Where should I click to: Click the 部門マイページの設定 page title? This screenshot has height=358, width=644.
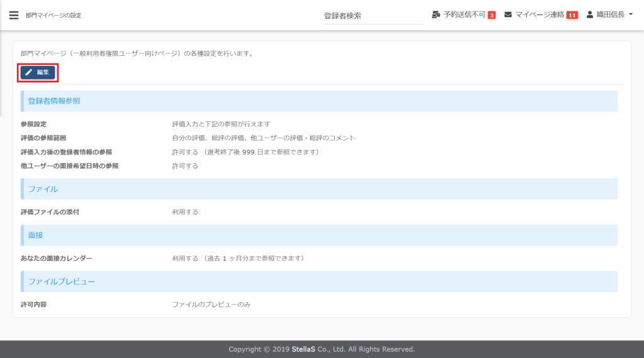tap(53, 15)
